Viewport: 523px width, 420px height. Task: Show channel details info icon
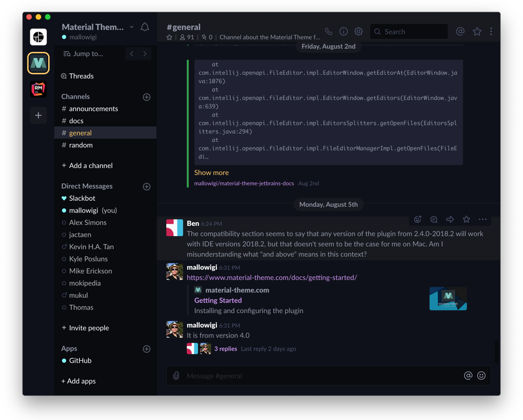[344, 31]
